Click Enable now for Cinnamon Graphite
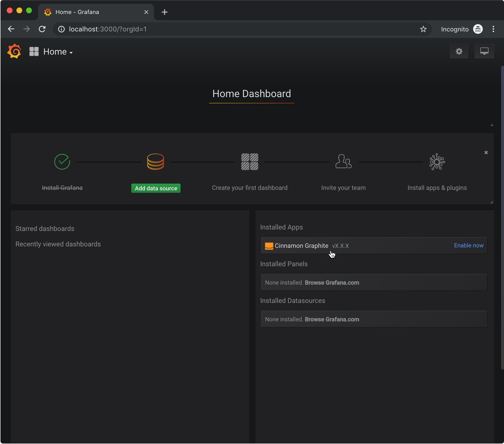This screenshot has height=444, width=504. pyautogui.click(x=469, y=246)
